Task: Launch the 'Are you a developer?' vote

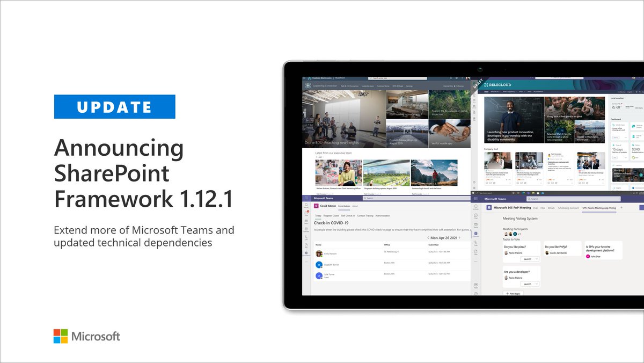Action: [527, 284]
